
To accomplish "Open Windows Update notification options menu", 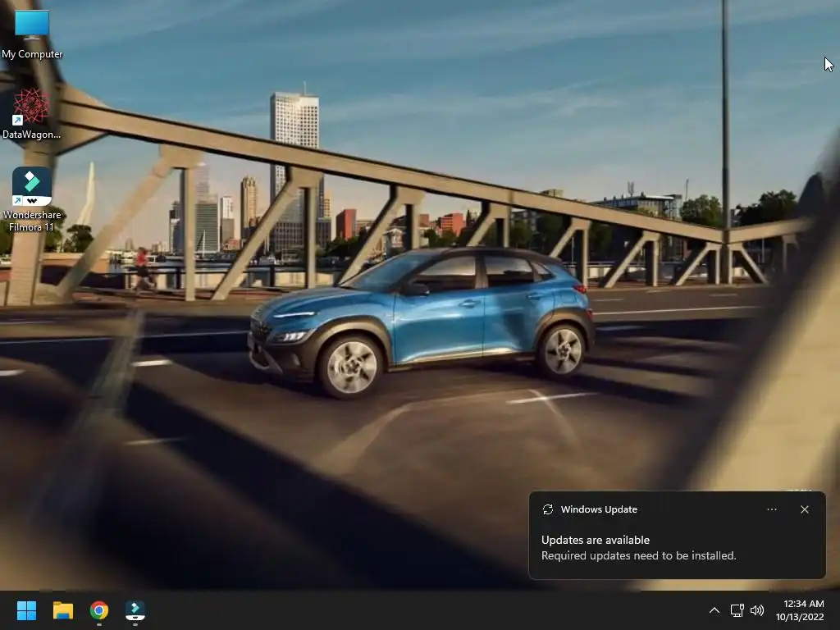I will pyautogui.click(x=771, y=509).
